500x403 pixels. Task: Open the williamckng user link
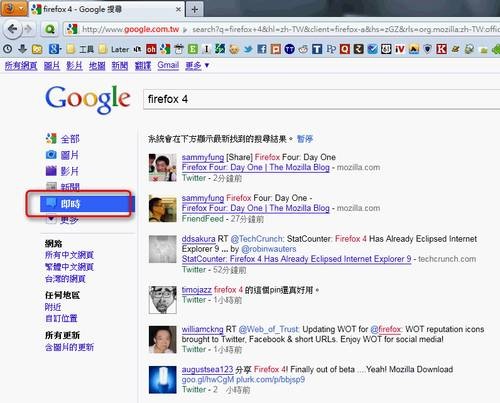[202, 329]
